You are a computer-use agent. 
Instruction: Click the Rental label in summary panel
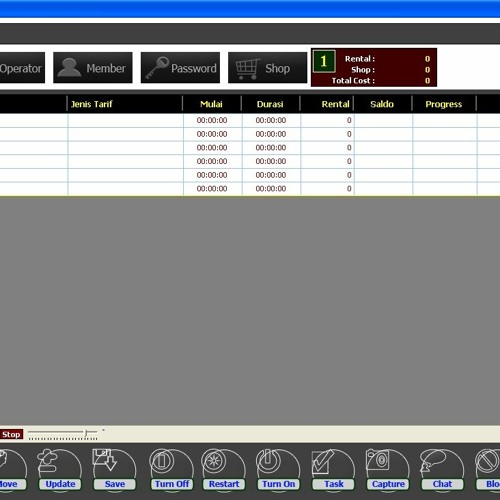pos(360,59)
